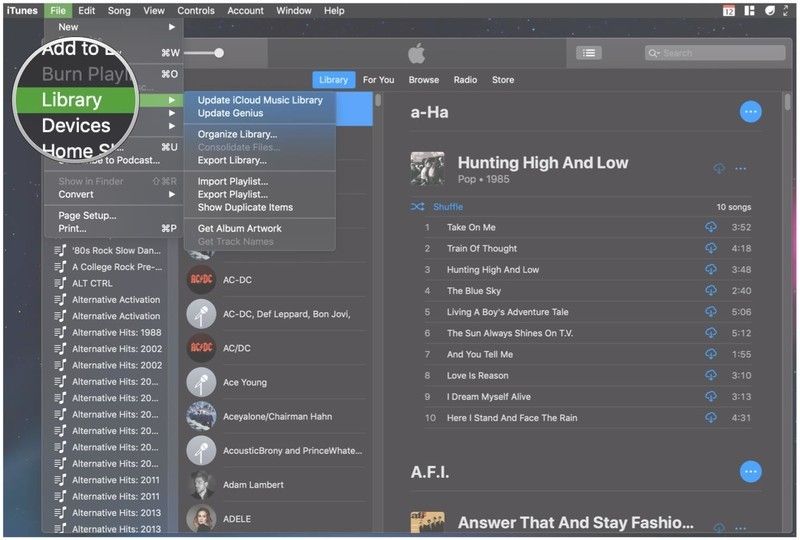Select Print... menu entry
800x540 pixels.
point(114,229)
